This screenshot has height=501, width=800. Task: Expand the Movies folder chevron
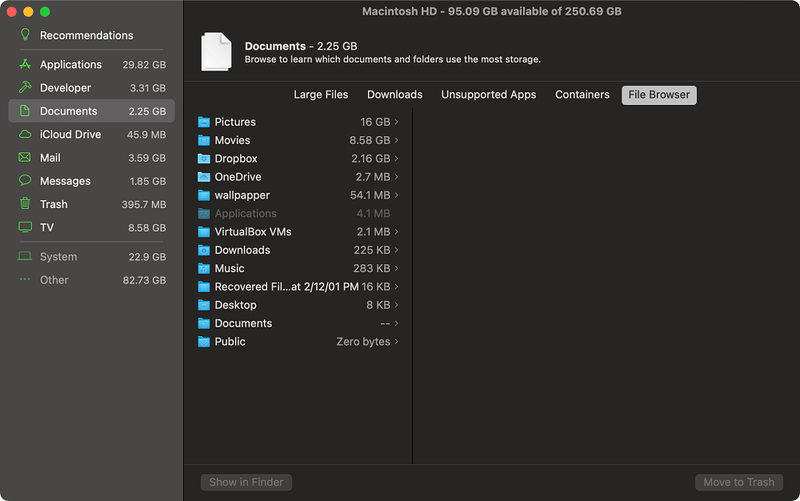(x=397, y=140)
